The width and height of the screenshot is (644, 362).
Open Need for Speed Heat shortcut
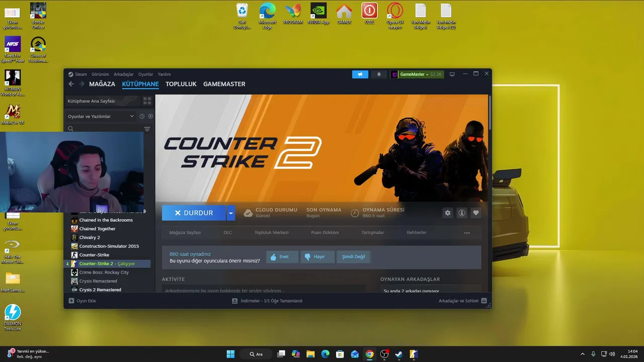(13, 49)
